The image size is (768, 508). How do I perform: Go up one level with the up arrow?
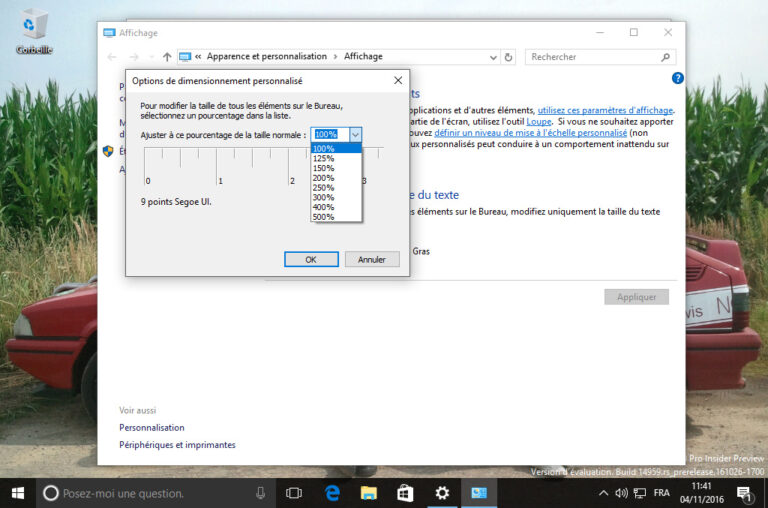(x=167, y=57)
